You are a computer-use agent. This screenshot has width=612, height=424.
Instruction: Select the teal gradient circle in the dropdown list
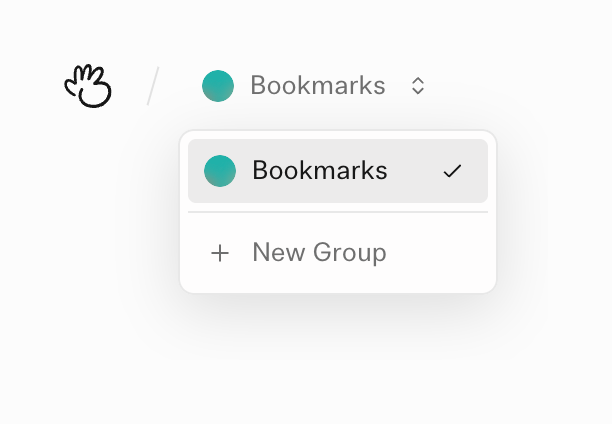tap(220, 171)
